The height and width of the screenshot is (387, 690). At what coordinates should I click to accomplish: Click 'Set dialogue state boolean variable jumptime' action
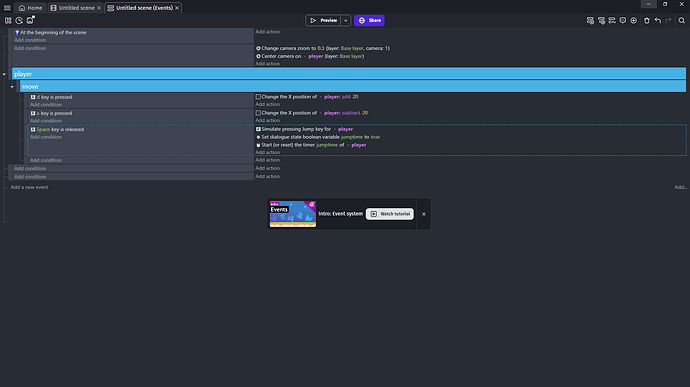tap(318, 137)
